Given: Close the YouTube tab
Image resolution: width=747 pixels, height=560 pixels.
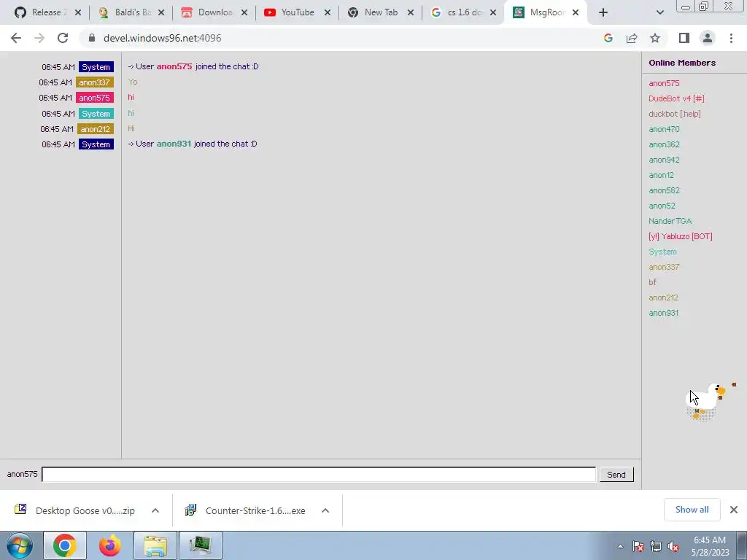Looking at the screenshot, I should [328, 12].
